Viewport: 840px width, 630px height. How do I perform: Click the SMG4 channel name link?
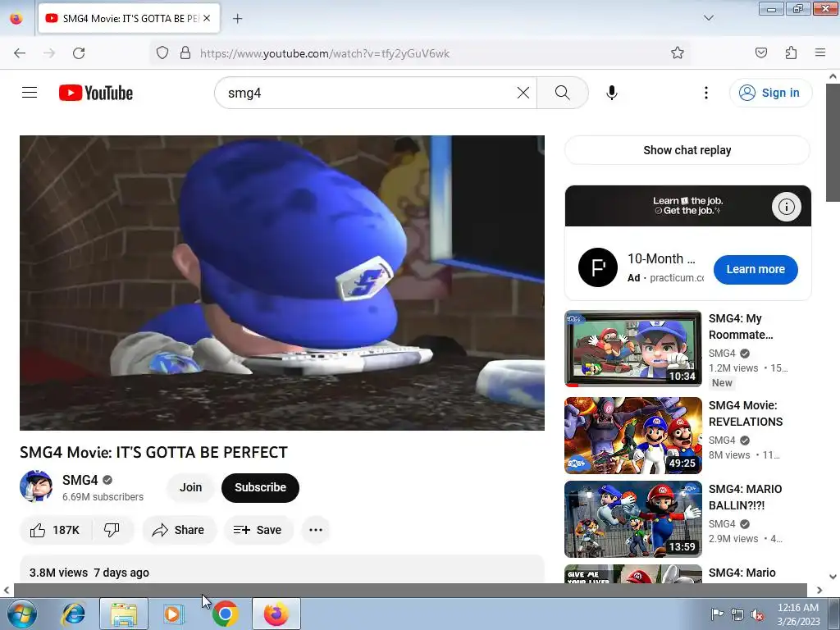tap(80, 480)
